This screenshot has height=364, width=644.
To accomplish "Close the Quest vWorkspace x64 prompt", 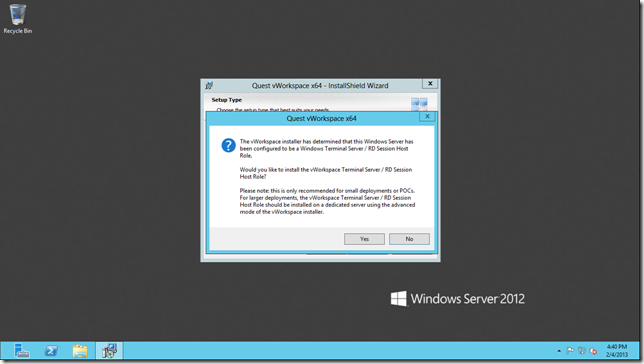I will 427,117.
